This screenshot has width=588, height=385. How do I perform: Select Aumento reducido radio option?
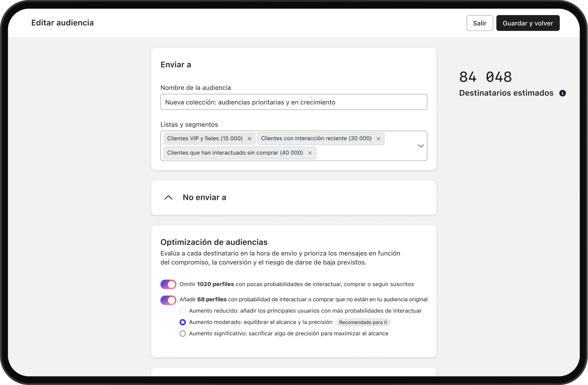pyautogui.click(x=183, y=311)
